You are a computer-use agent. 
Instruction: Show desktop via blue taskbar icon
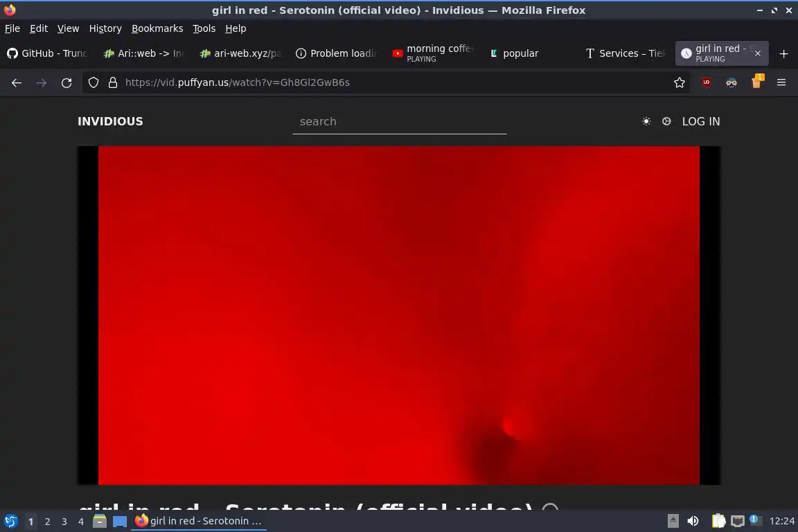pos(120,522)
